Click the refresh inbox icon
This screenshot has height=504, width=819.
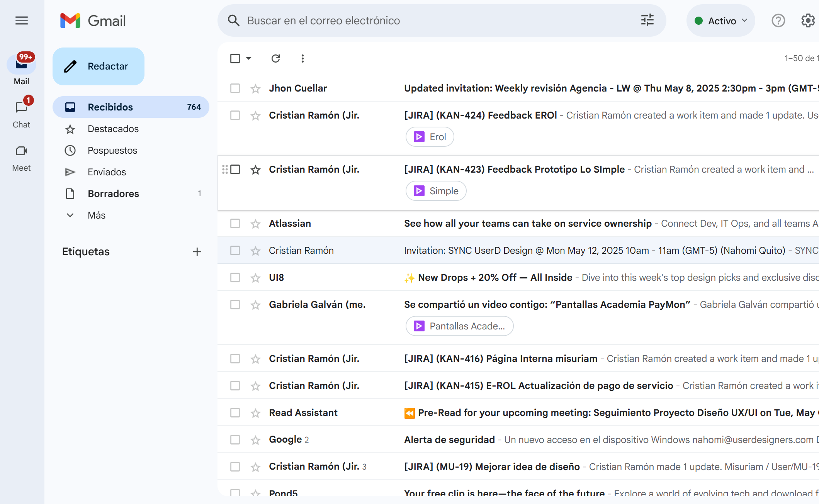tap(275, 58)
